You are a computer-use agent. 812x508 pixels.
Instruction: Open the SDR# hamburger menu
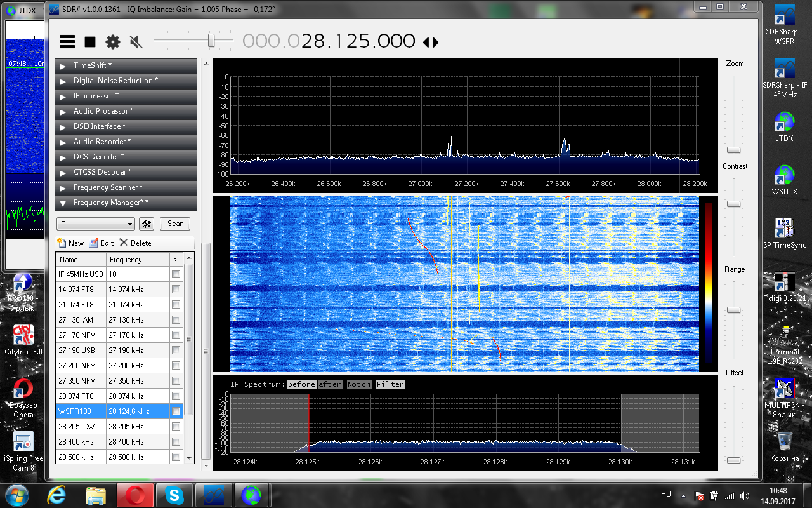67,42
